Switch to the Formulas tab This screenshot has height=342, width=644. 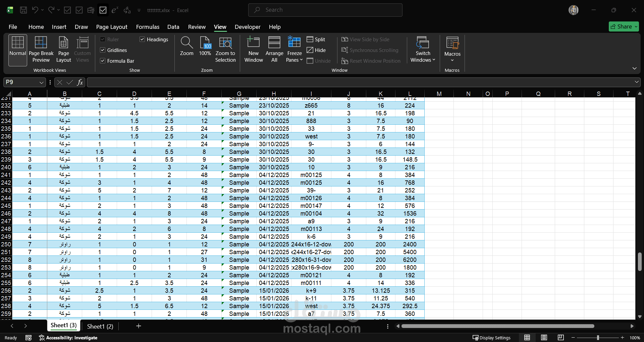point(148,27)
